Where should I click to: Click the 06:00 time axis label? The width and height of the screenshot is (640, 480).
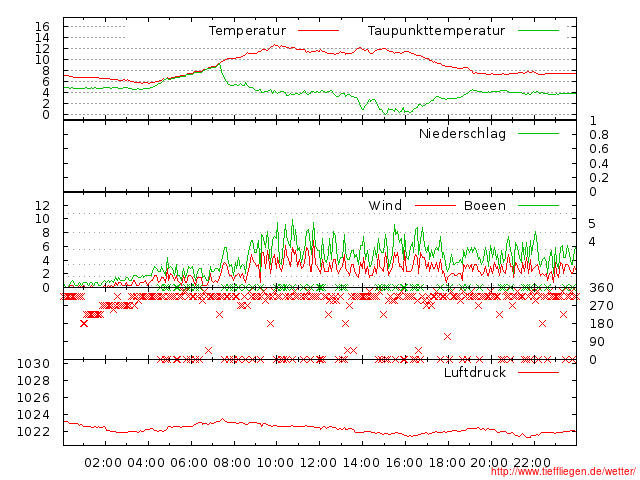coord(189,463)
